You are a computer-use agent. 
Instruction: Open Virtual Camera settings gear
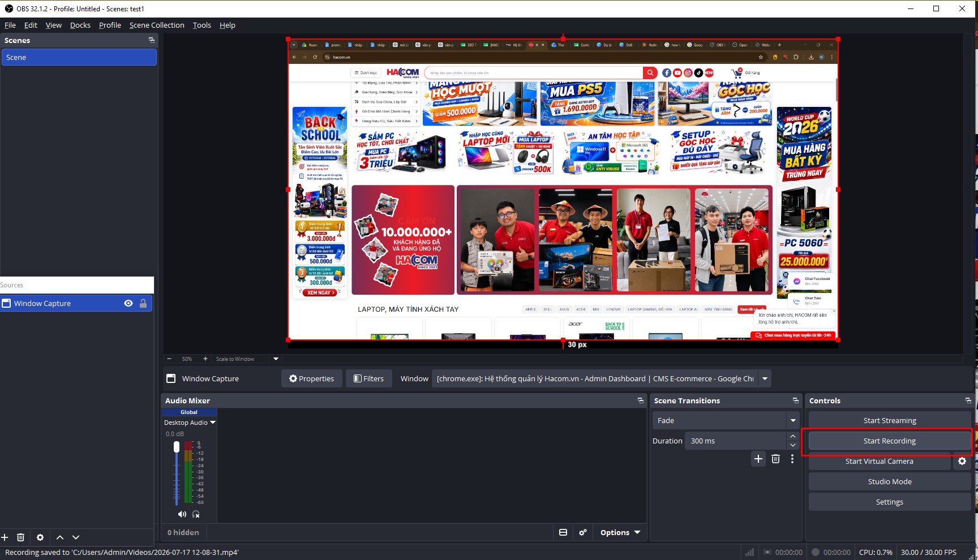(962, 461)
